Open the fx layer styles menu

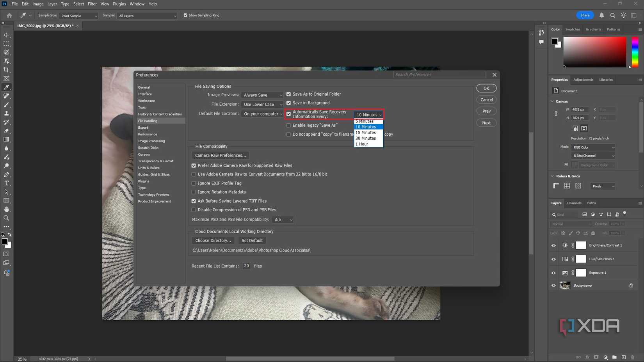coord(587,357)
